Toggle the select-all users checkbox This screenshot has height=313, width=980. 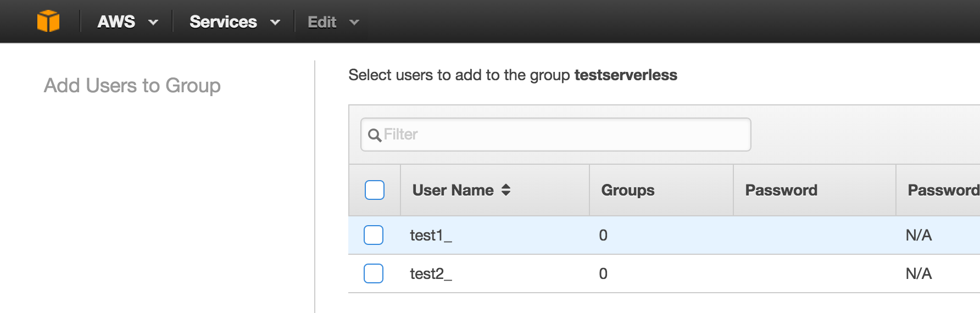point(375,190)
